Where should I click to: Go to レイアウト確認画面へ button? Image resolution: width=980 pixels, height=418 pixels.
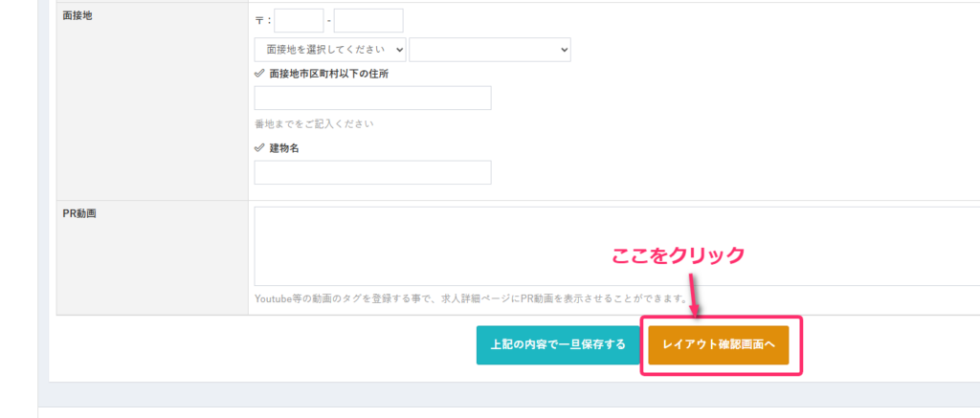718,344
